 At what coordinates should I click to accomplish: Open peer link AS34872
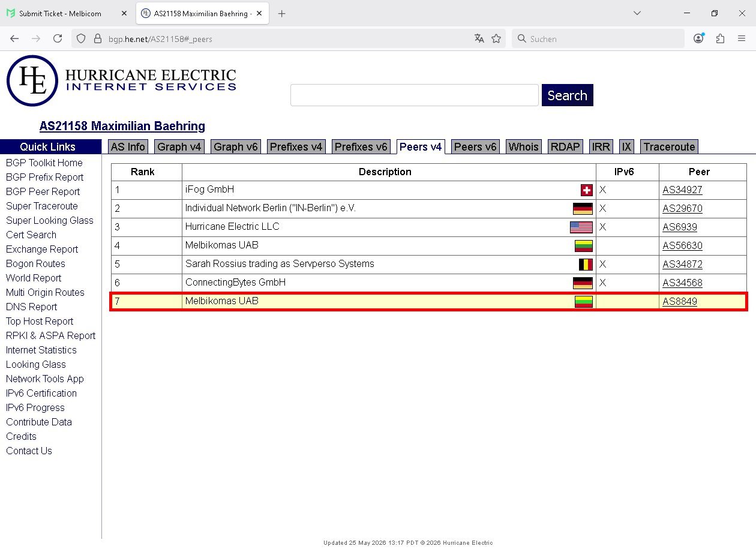[682, 265]
